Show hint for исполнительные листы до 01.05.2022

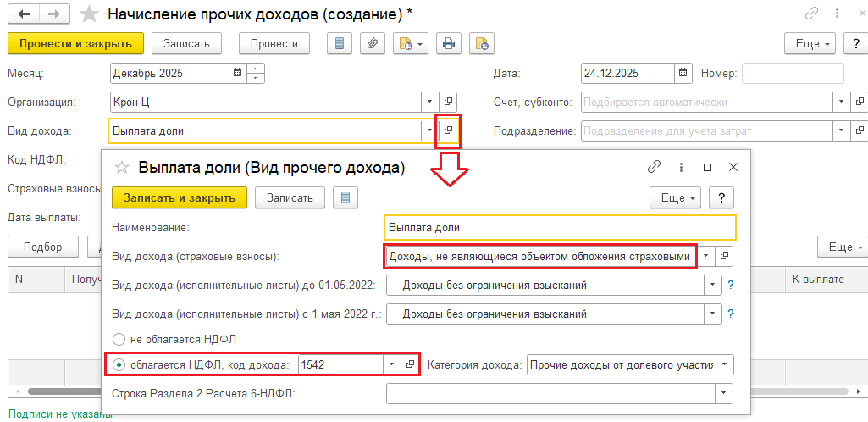click(x=730, y=286)
